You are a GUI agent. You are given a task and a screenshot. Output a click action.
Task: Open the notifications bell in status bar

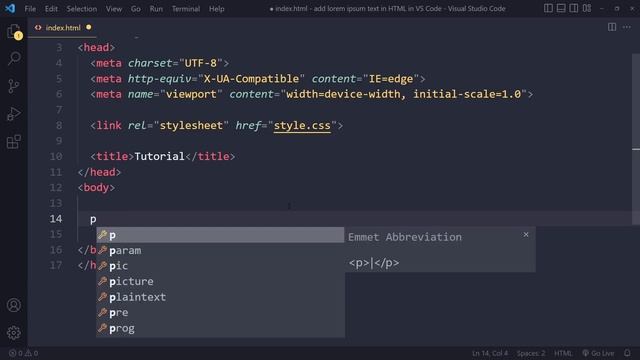click(627, 353)
